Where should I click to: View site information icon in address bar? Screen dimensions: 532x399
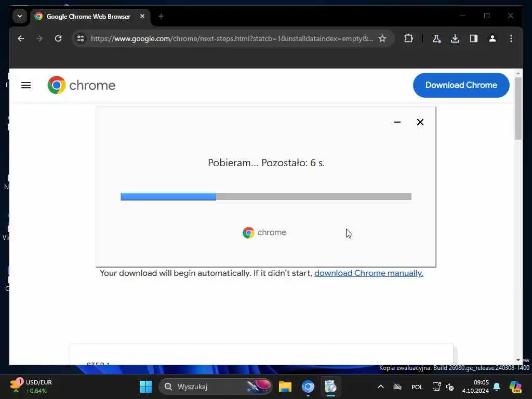coord(81,38)
